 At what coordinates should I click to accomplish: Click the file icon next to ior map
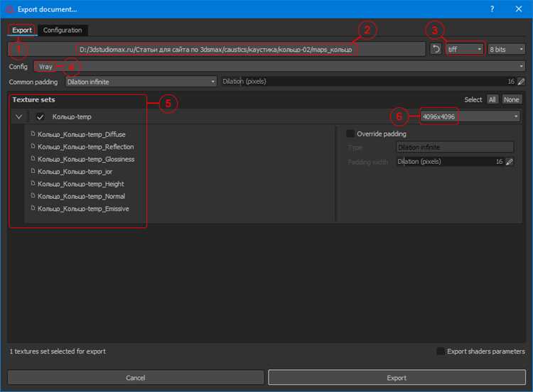click(x=33, y=171)
